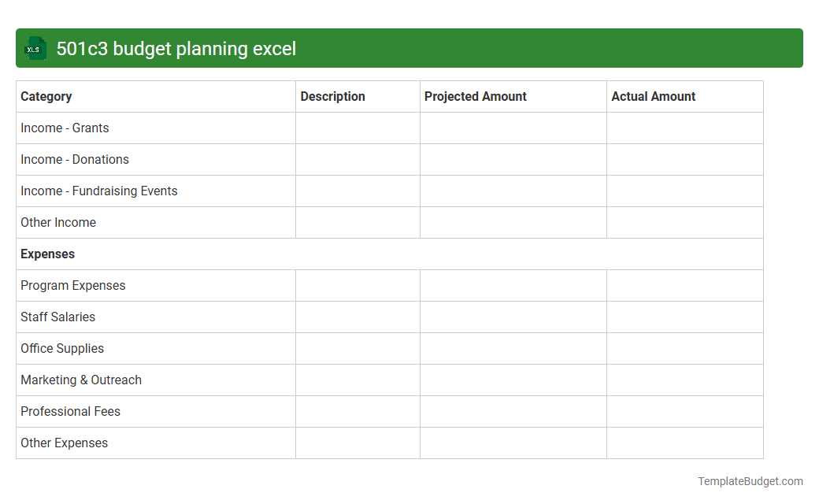This screenshot has height=504, width=819.
Task: Select the Income - Donations row label
Action: point(75,159)
